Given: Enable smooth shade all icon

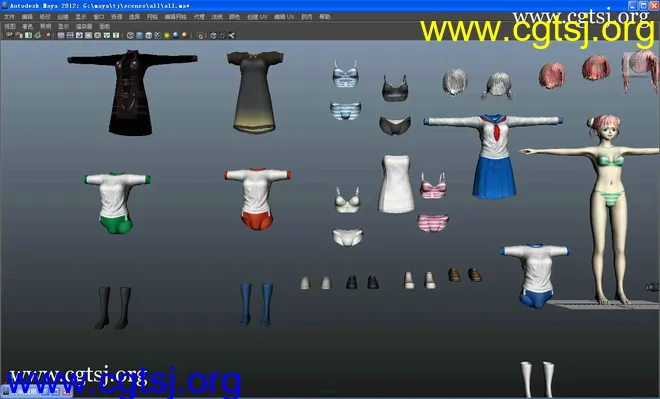Looking at the screenshot, I should click(x=139, y=35).
